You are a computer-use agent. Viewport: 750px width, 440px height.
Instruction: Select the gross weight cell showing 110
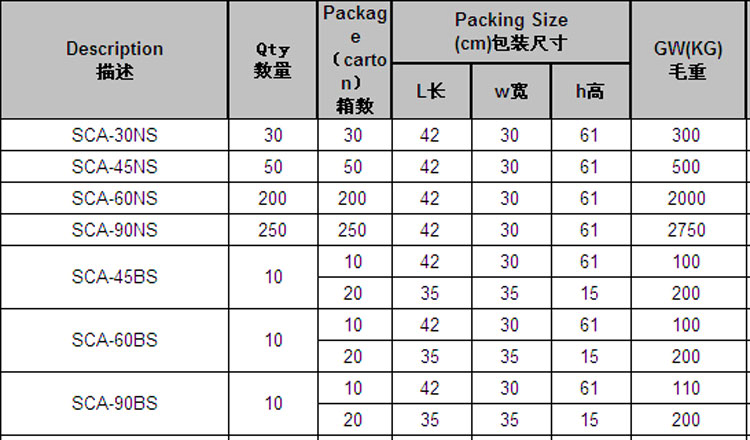click(x=686, y=388)
